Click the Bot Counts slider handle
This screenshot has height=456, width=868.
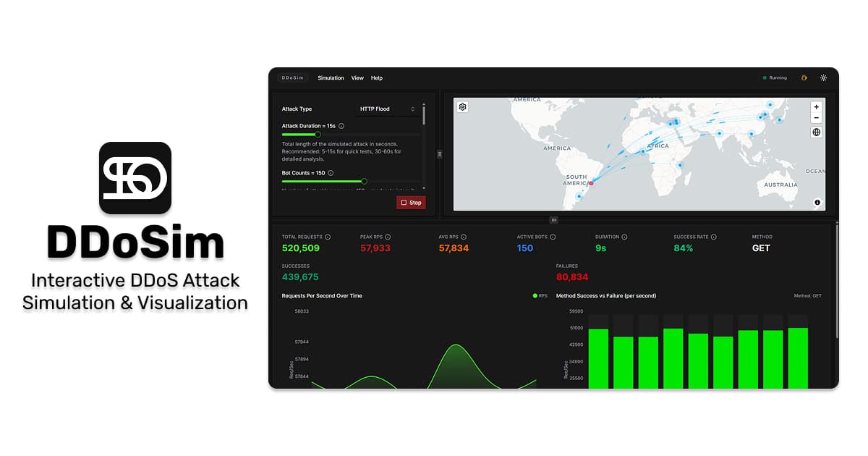click(x=364, y=182)
